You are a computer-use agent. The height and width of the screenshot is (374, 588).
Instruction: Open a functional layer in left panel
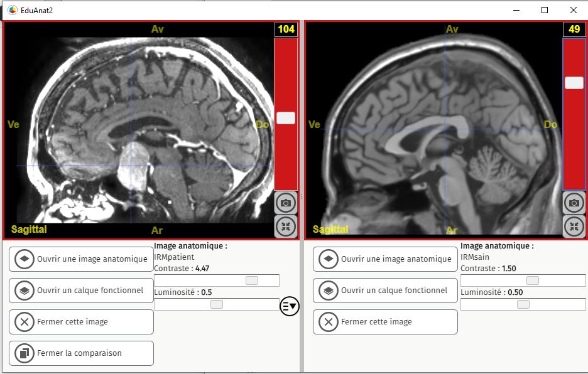tap(81, 291)
